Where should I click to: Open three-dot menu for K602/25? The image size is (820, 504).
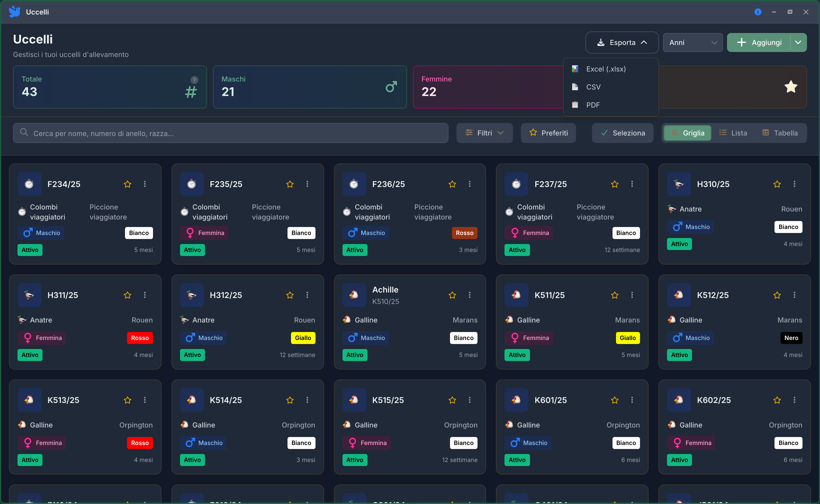tap(794, 400)
